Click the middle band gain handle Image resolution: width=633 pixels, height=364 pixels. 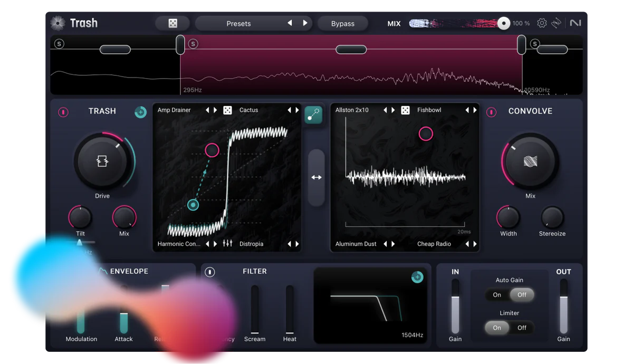[x=351, y=49]
